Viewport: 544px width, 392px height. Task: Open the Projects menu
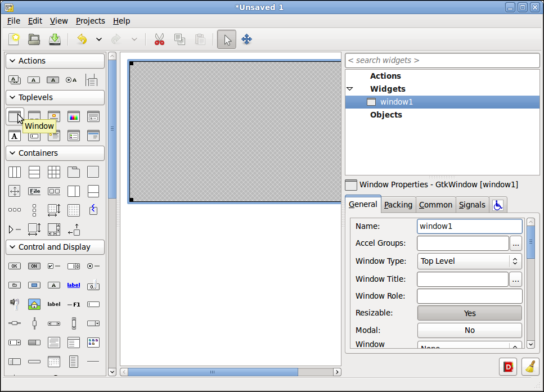90,21
